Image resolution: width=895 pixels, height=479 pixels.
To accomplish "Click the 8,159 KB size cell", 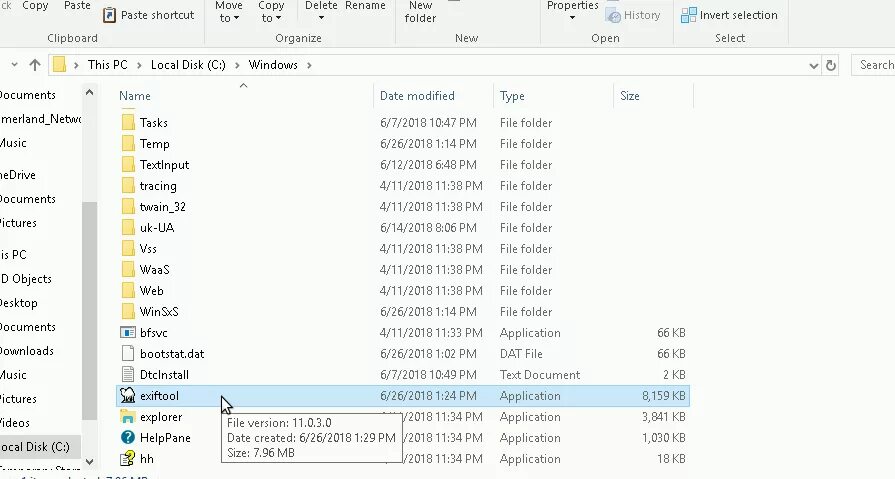I will click(663, 396).
